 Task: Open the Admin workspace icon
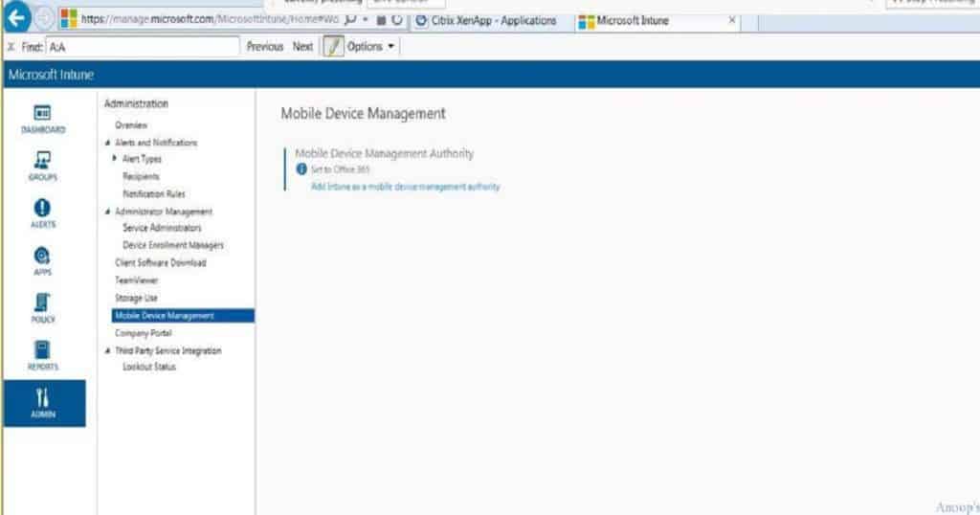44,403
